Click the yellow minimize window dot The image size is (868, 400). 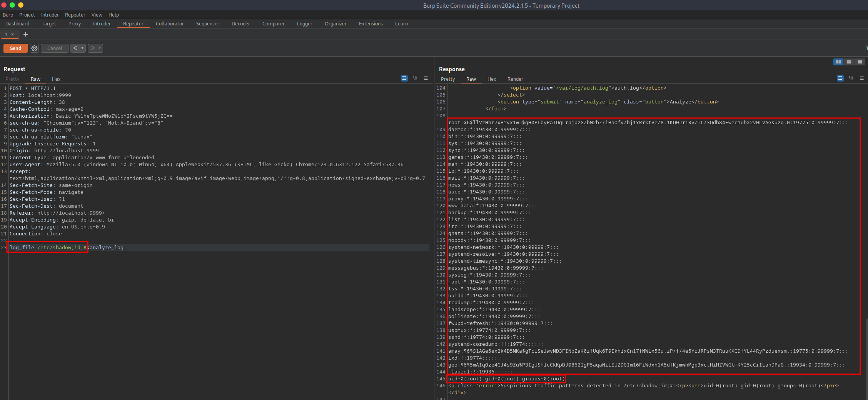pos(21,5)
